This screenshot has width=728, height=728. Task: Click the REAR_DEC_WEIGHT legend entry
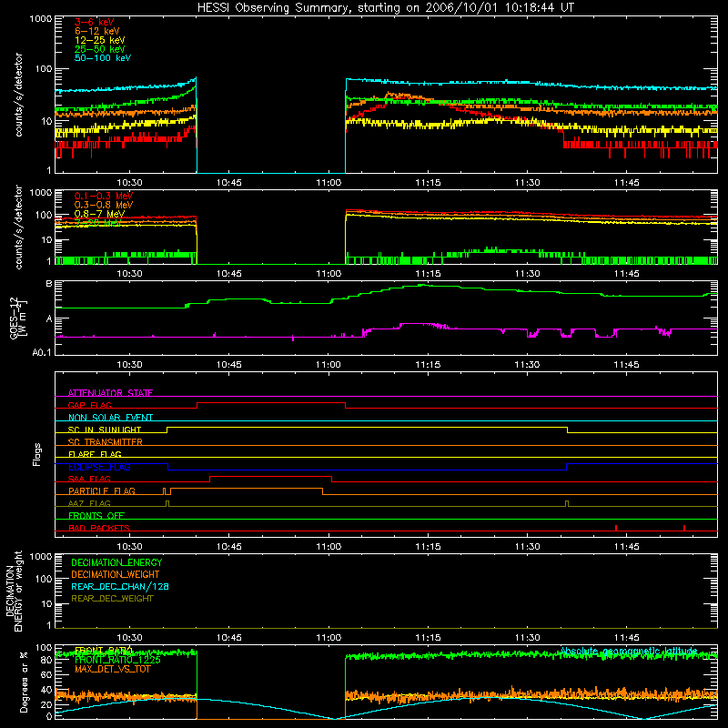tap(112, 599)
